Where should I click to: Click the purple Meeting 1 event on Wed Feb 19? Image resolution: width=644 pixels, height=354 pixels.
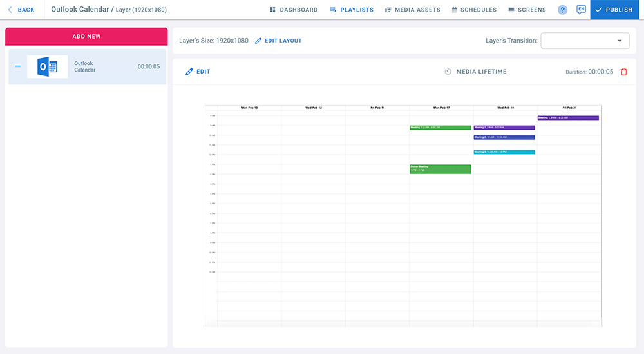click(x=504, y=128)
